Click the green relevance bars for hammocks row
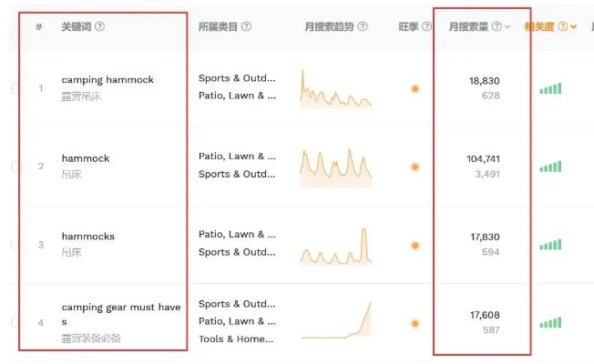The image size is (594, 364). tap(550, 244)
